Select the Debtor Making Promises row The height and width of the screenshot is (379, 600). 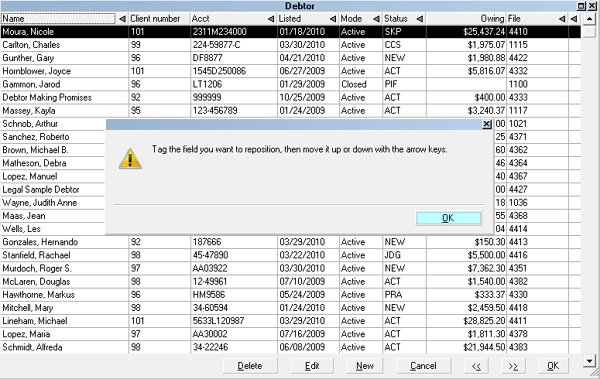coord(290,97)
